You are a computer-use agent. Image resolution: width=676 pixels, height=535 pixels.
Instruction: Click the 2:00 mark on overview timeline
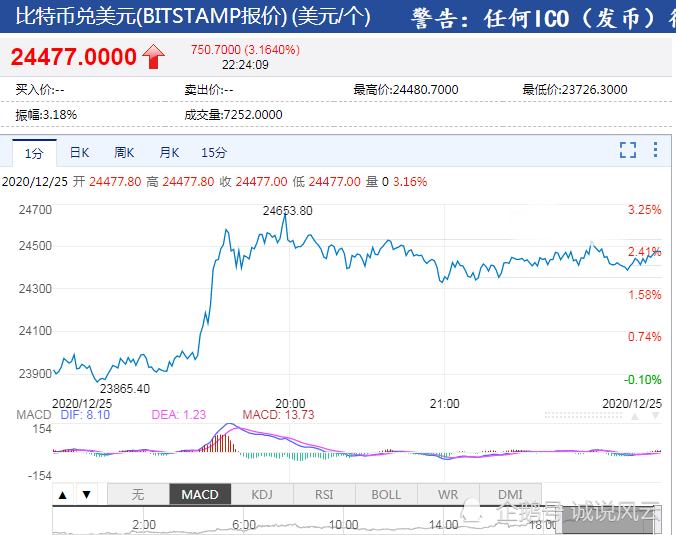coord(144,525)
